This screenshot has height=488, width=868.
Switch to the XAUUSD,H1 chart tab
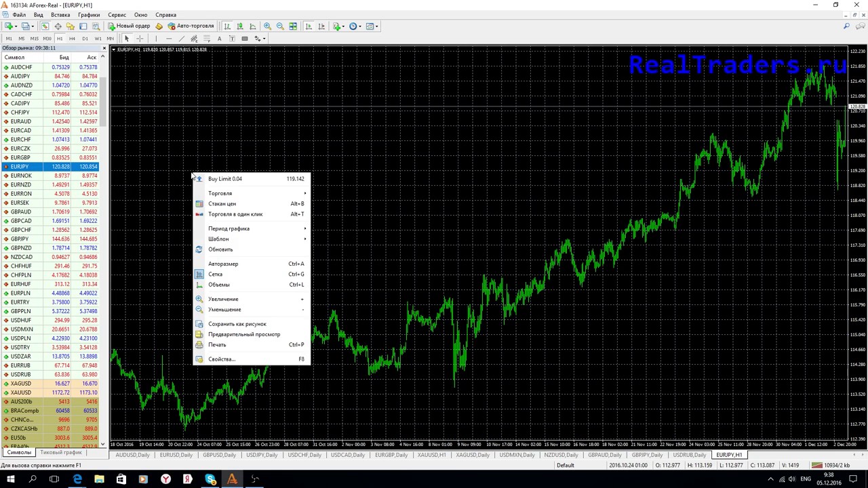tap(432, 455)
